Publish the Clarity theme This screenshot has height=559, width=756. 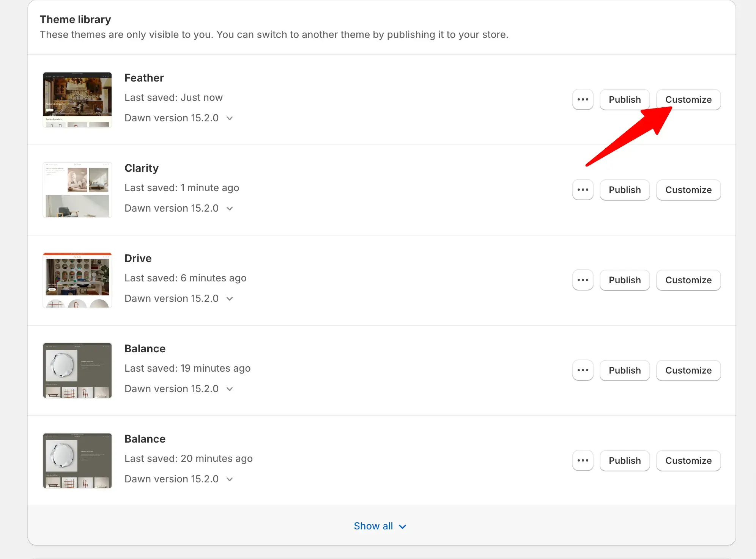tap(624, 190)
